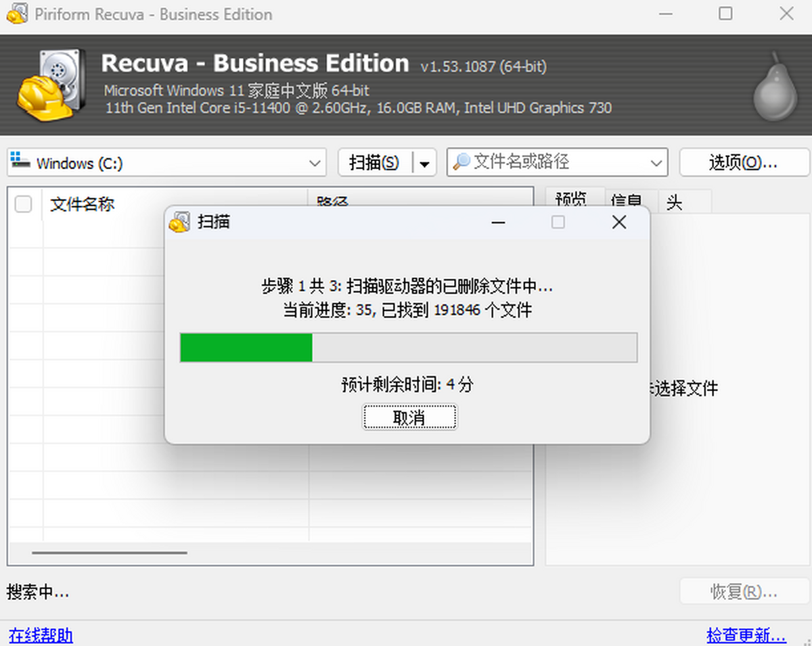Click the 检查更新... check updates link

point(746,635)
